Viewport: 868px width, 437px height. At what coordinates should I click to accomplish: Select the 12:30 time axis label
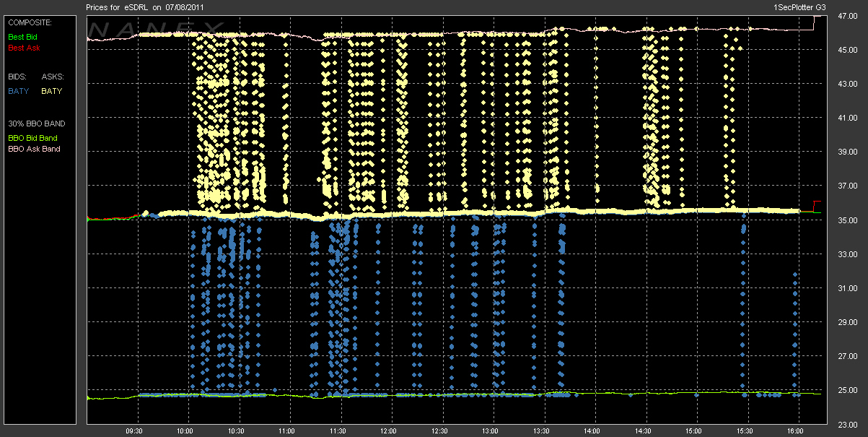439,431
